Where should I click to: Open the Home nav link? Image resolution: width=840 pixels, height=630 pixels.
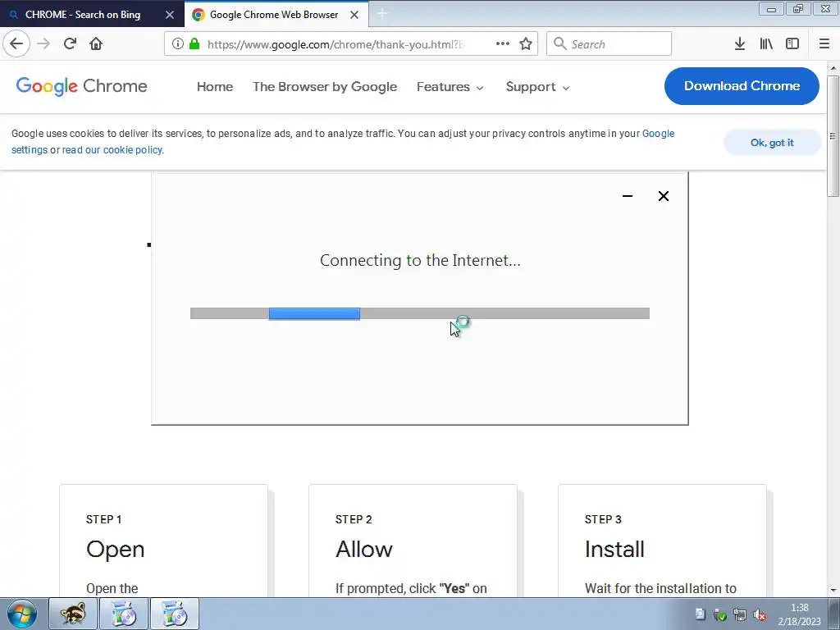pos(215,87)
